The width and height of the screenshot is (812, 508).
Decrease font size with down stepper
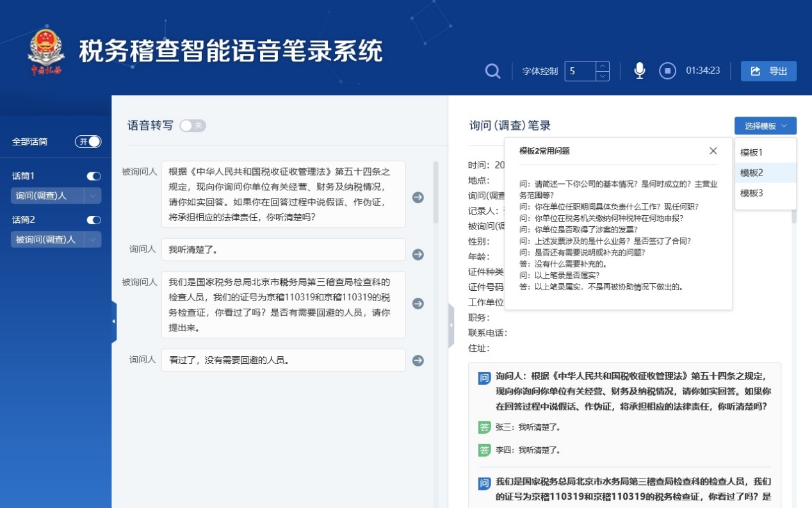click(x=602, y=76)
